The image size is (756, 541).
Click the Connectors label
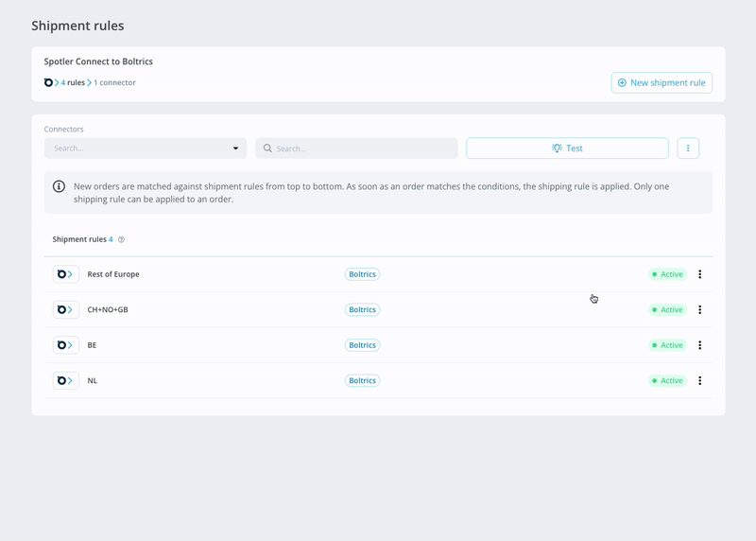click(x=63, y=129)
